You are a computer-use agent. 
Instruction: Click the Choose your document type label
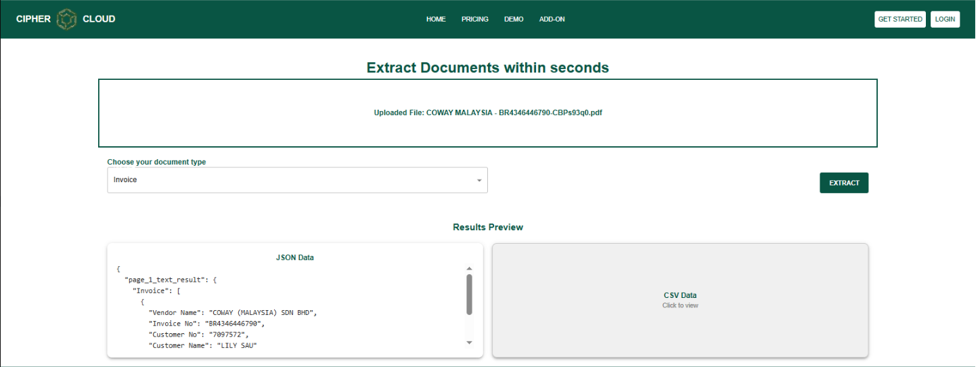pyautogui.click(x=157, y=162)
